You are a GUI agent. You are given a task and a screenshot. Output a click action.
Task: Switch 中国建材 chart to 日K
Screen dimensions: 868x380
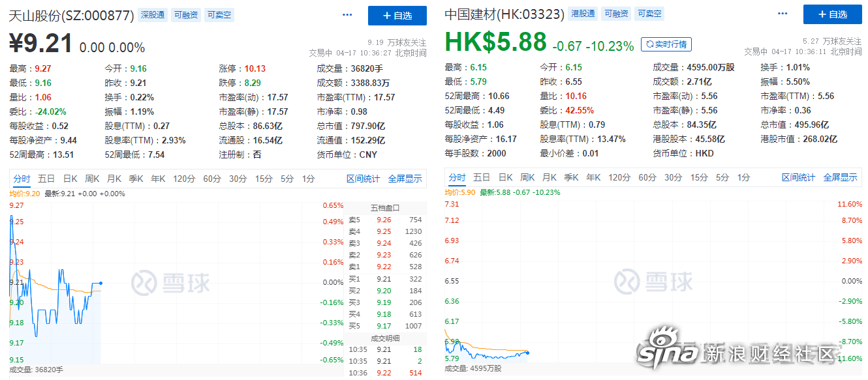point(506,177)
